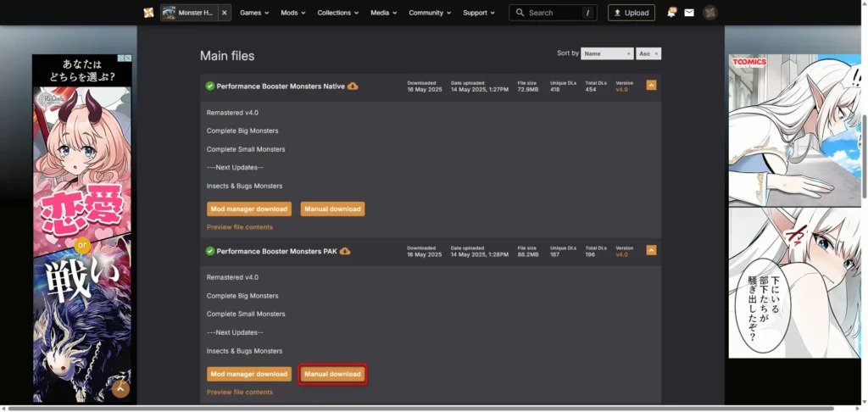This screenshot has height=412, width=868.
Task: Open the Sort by Name dropdown
Action: pos(607,53)
